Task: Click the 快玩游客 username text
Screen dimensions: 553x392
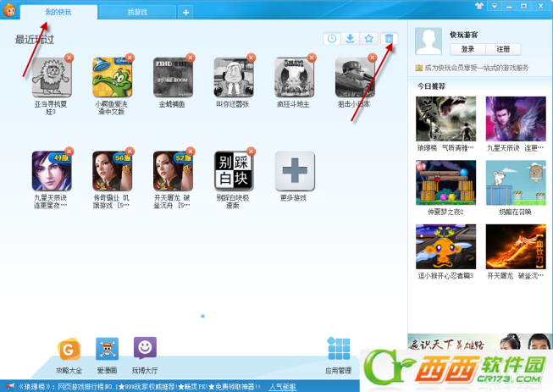Action: (464, 35)
